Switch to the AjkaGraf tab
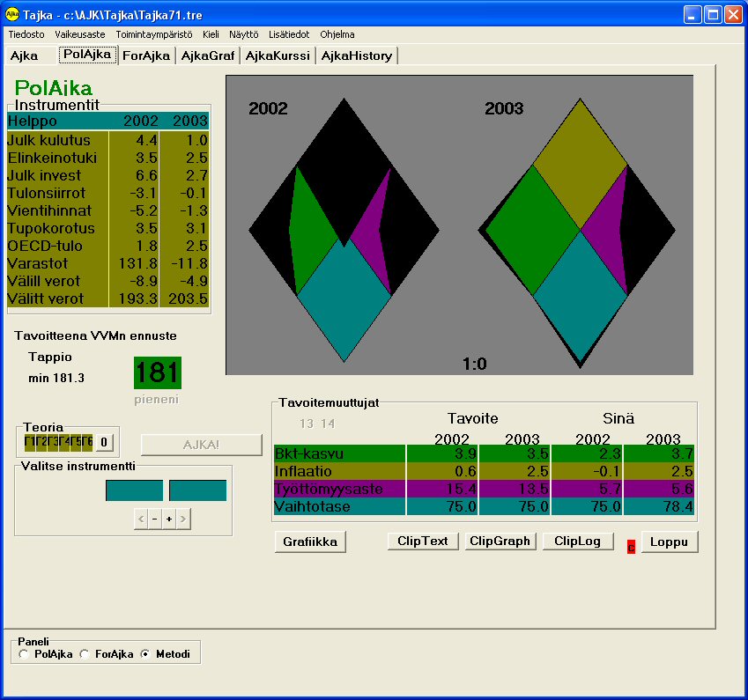 coord(208,55)
